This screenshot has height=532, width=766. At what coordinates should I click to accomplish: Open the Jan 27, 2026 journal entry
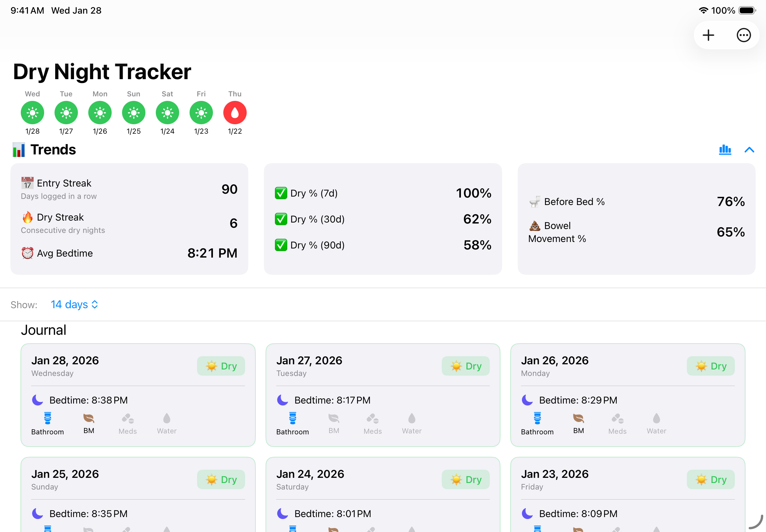tap(383, 395)
